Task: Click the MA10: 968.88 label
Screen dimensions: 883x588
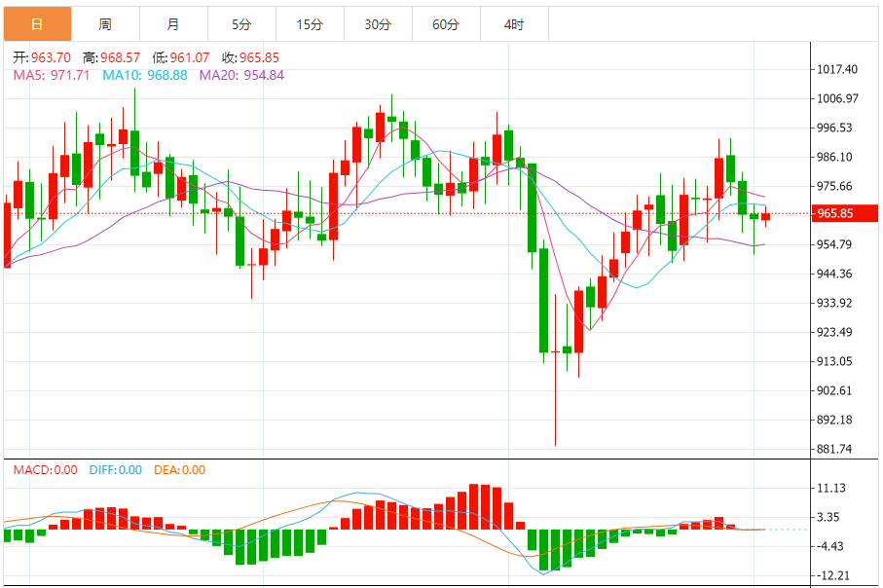Action: click(145, 76)
